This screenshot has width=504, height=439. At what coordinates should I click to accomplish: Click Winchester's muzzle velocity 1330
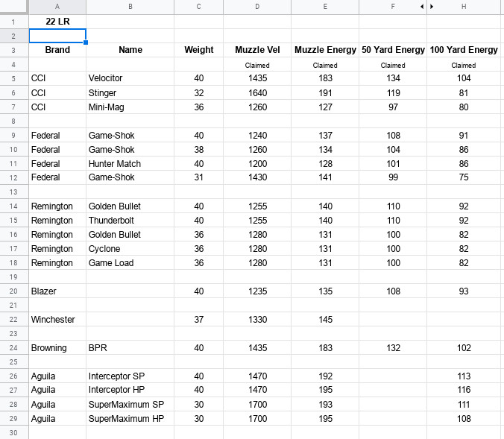click(257, 320)
